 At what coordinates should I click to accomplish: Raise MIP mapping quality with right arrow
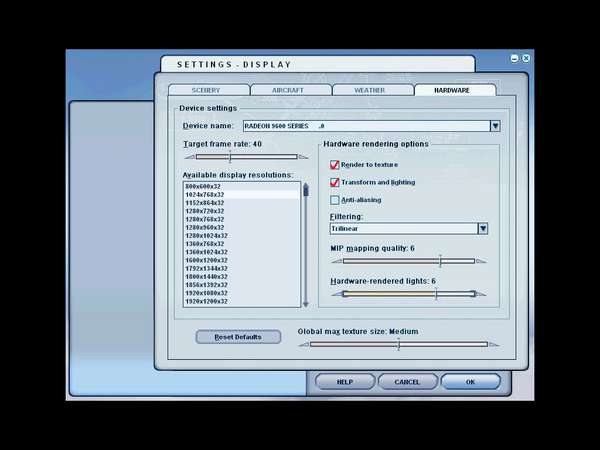481,261
